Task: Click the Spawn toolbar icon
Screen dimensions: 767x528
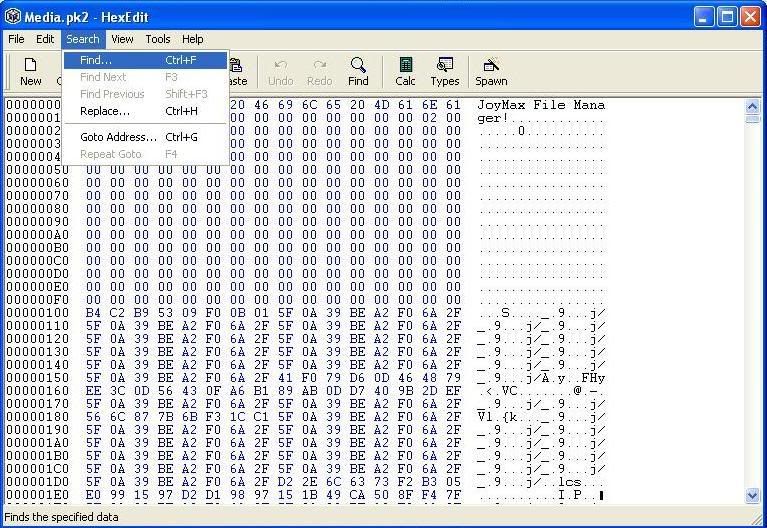Action: click(x=491, y=71)
